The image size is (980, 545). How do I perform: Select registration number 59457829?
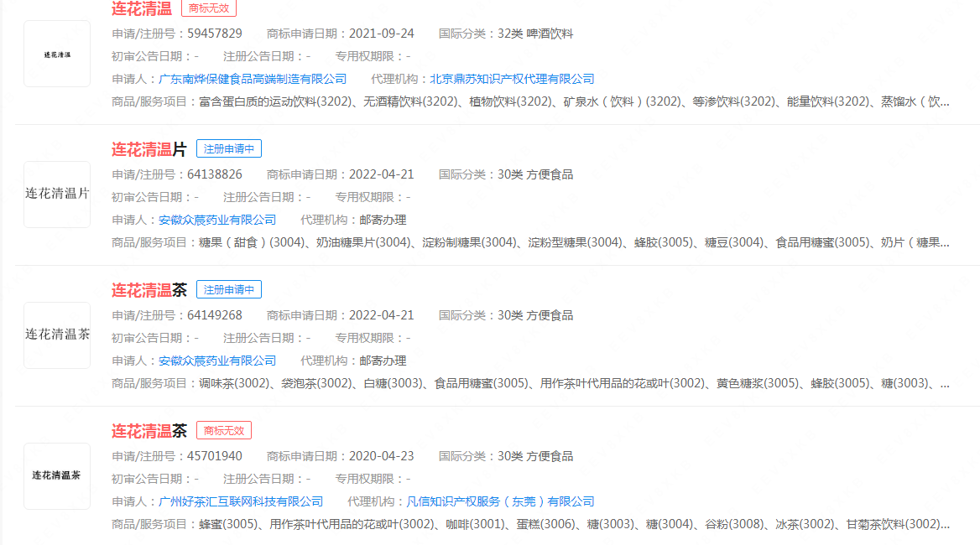215,34
